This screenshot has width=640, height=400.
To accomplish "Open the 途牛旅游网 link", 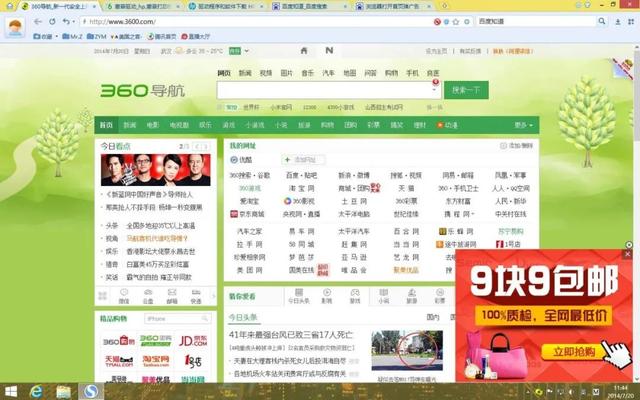I will click(x=456, y=244).
